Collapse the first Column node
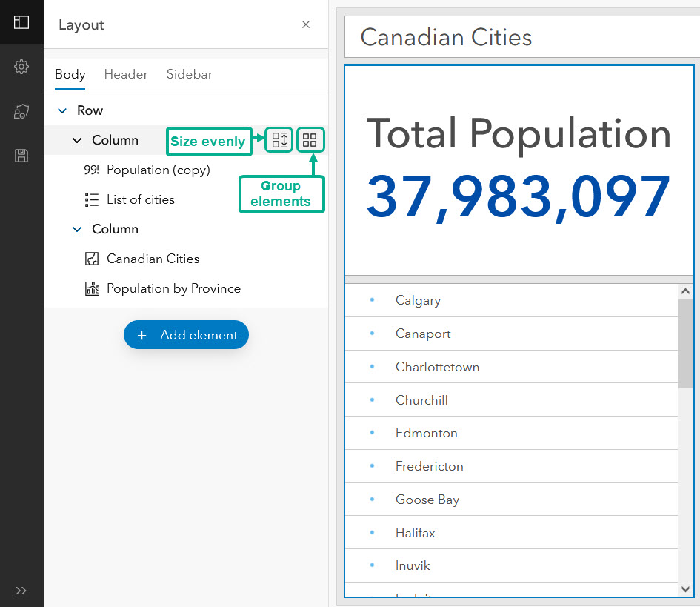 (77, 140)
